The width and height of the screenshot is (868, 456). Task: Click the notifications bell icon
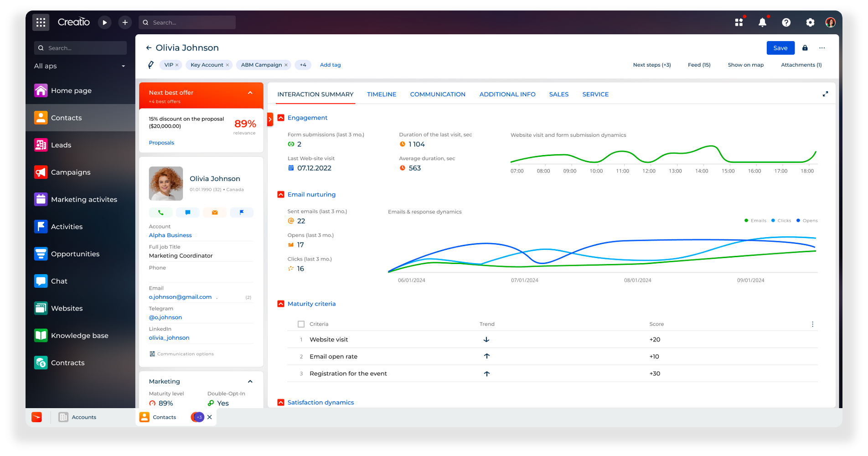(x=762, y=22)
